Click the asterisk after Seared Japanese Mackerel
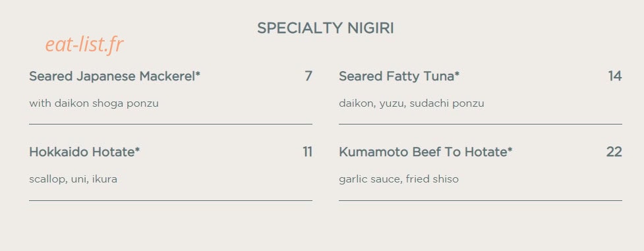The image size is (644, 251). [198, 74]
